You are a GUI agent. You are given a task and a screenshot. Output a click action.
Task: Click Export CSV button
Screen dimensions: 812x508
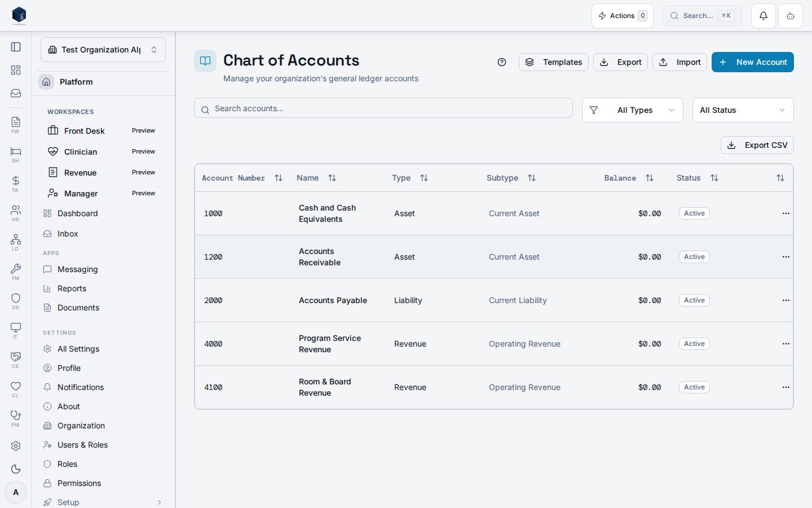[757, 145]
